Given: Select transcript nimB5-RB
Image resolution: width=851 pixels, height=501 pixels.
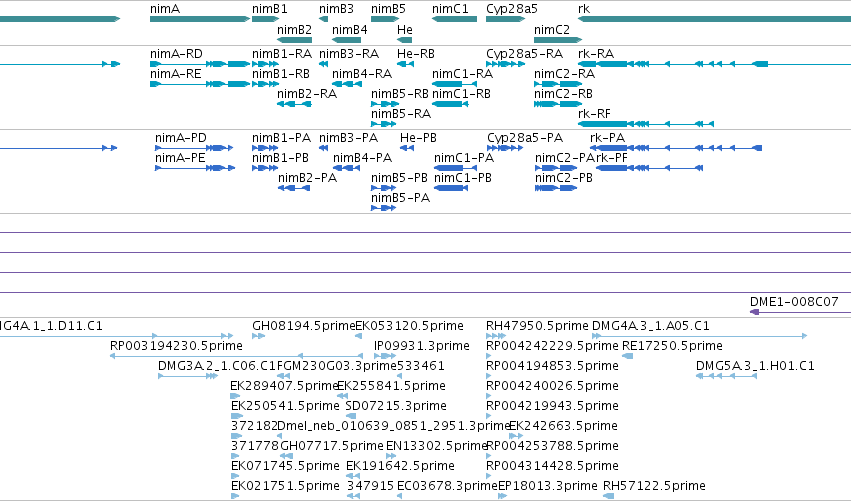Looking at the screenshot, I should click(385, 104).
